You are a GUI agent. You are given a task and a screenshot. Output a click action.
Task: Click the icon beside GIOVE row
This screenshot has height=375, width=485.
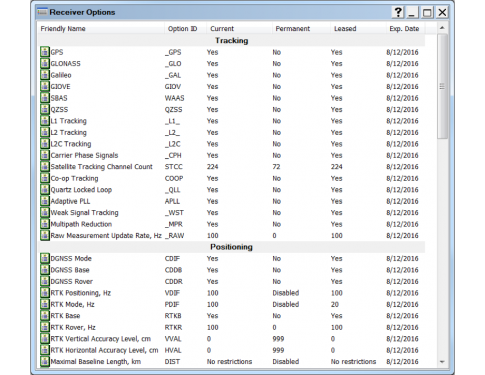coord(45,86)
